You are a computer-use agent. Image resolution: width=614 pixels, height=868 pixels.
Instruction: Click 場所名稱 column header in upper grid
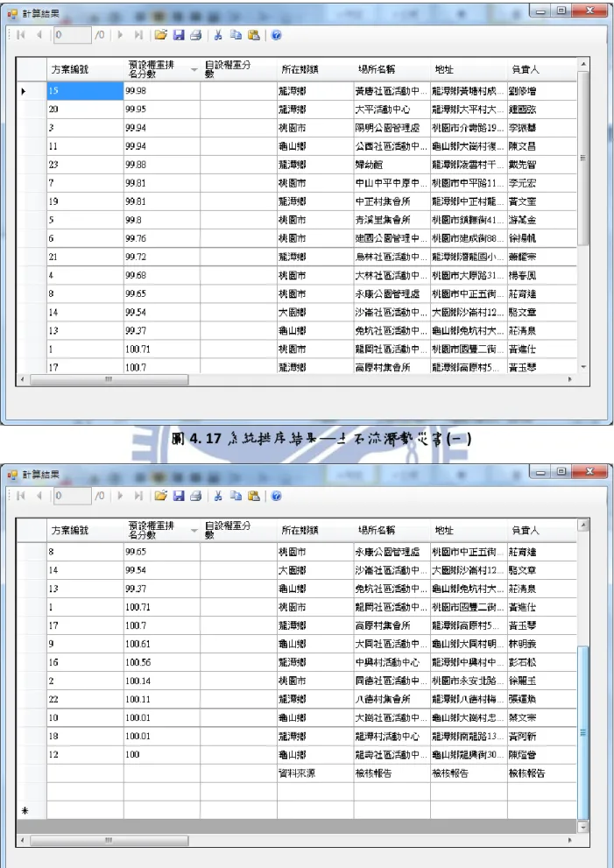click(392, 69)
